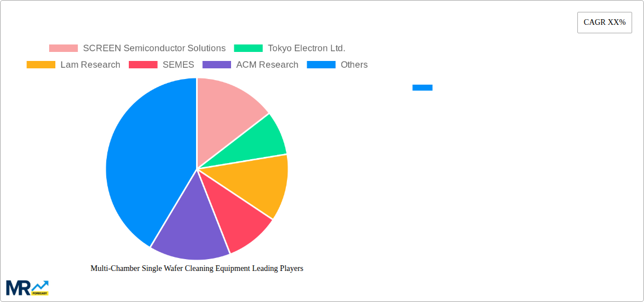Click the CAGR XX% button
The height and width of the screenshot is (302, 644).
pyautogui.click(x=604, y=23)
